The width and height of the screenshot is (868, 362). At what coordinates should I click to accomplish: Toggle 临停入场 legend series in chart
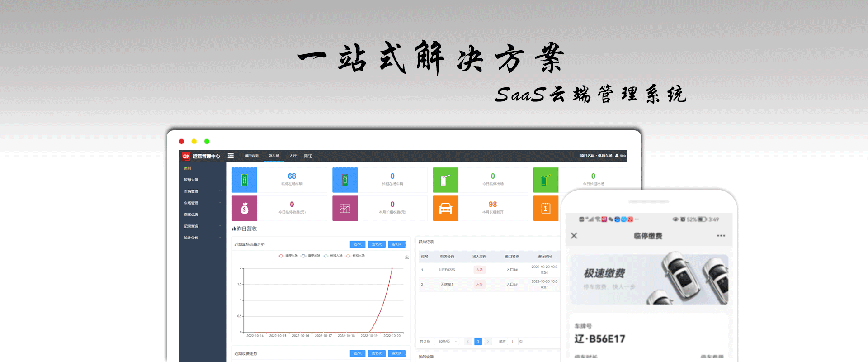coord(288,256)
